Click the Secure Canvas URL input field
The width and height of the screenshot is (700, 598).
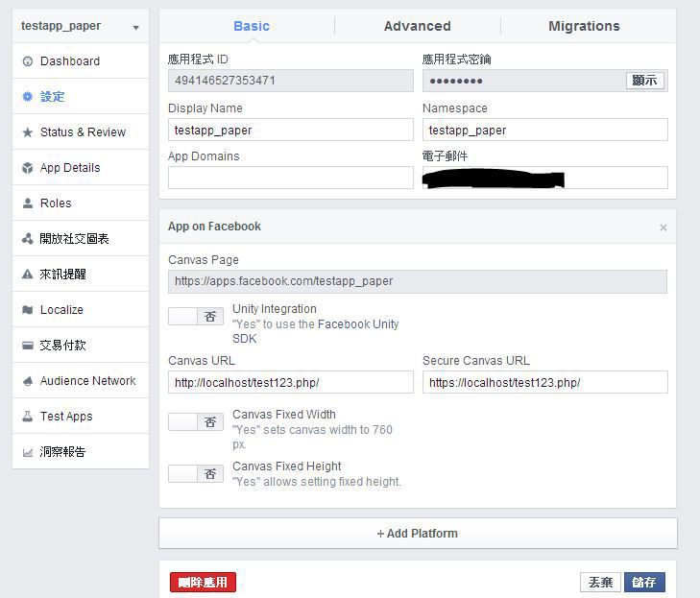[545, 382]
